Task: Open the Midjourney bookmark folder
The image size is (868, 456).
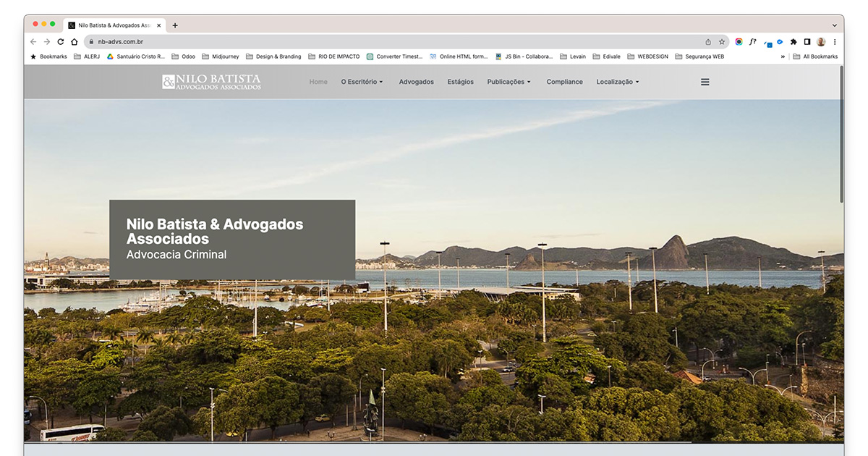Action: point(221,56)
